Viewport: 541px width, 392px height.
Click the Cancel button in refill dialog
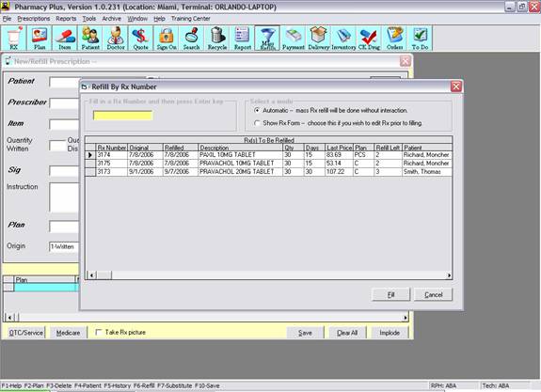434,295
